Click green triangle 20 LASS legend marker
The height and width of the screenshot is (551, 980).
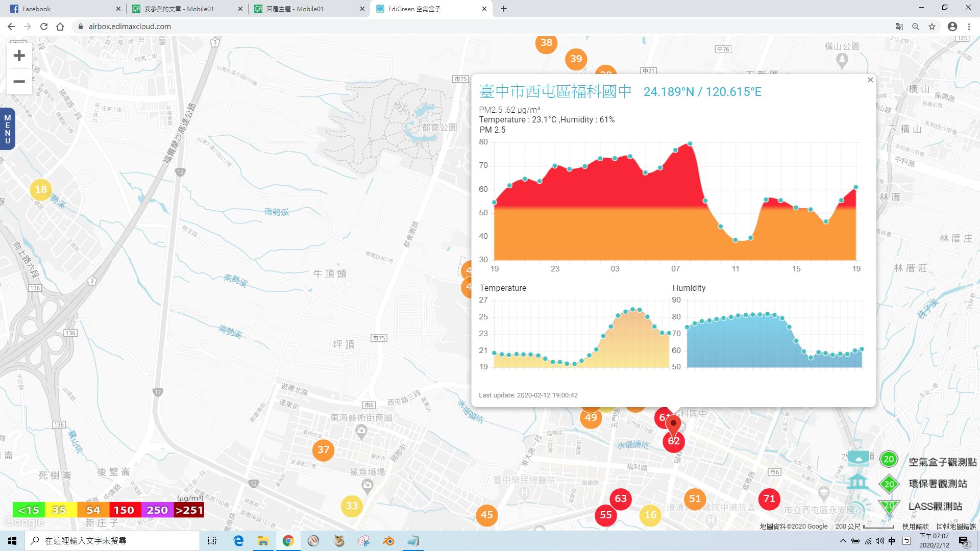tap(889, 507)
